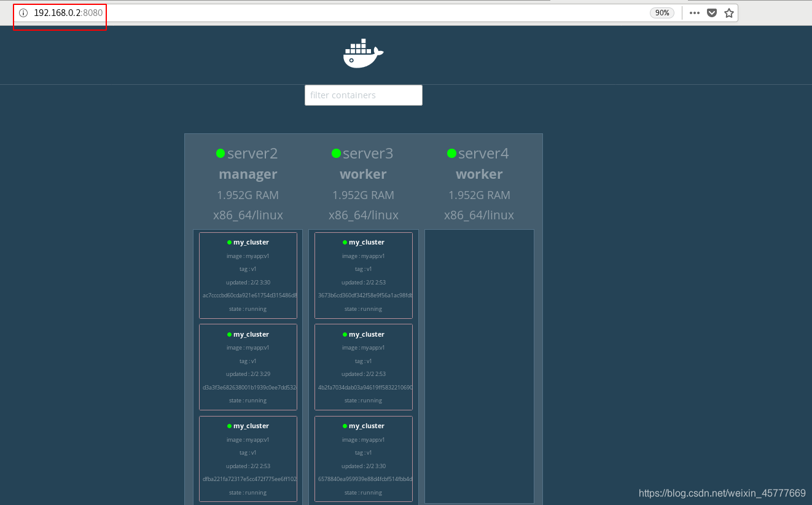The height and width of the screenshot is (505, 812).
Task: Click the server3 node name
Action: [368, 154]
